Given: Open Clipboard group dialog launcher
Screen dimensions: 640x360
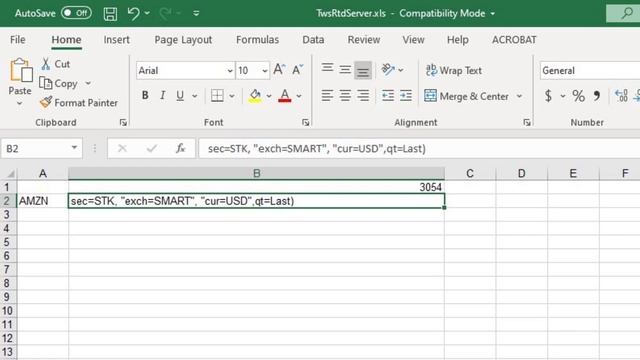Looking at the screenshot, I should point(123,122).
